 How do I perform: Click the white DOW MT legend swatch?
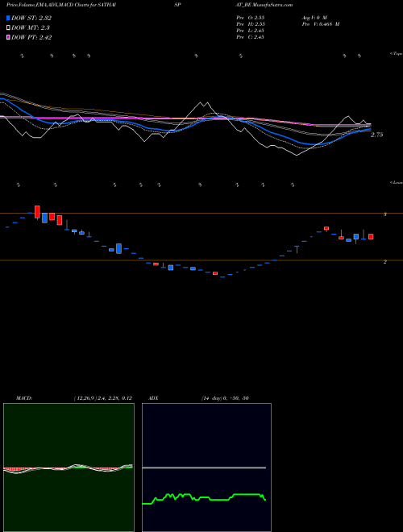pos(8,28)
